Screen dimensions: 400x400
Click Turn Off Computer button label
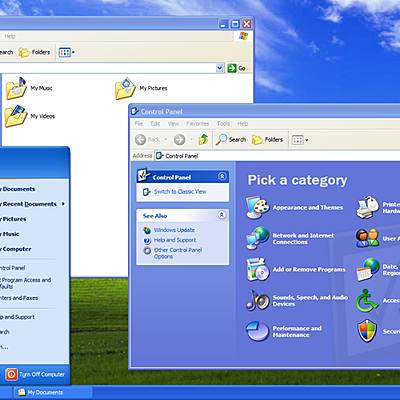[42, 375]
